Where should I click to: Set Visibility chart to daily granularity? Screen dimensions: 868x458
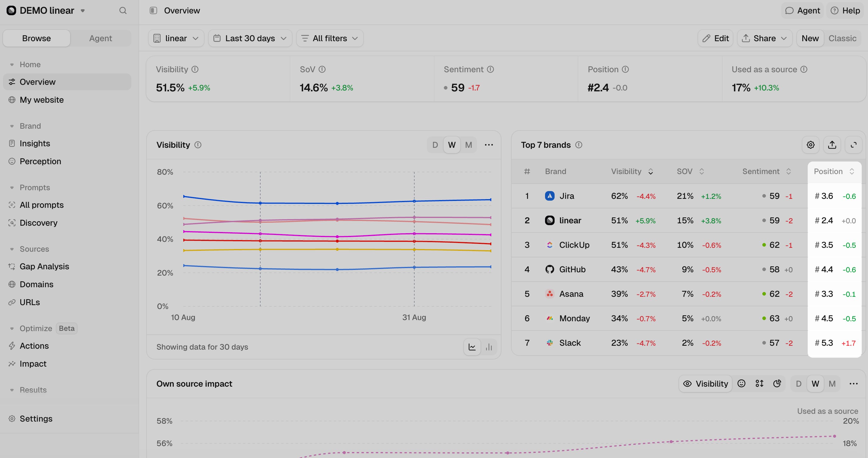435,145
